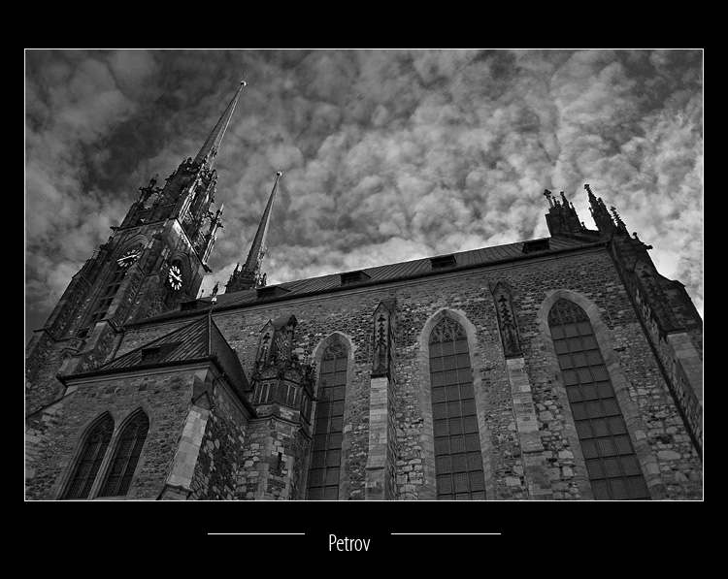Select the horizontal line left of Petrov

(255, 533)
